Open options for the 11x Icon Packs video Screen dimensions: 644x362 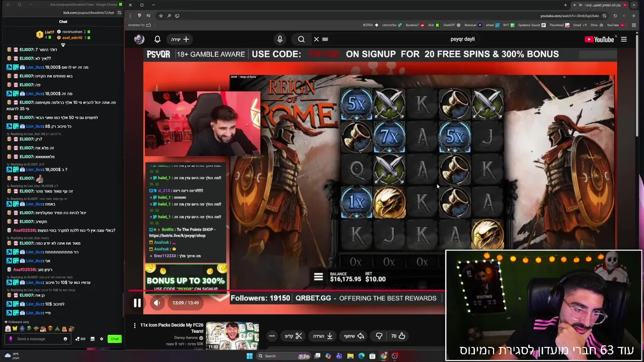pyautogui.click(x=134, y=326)
